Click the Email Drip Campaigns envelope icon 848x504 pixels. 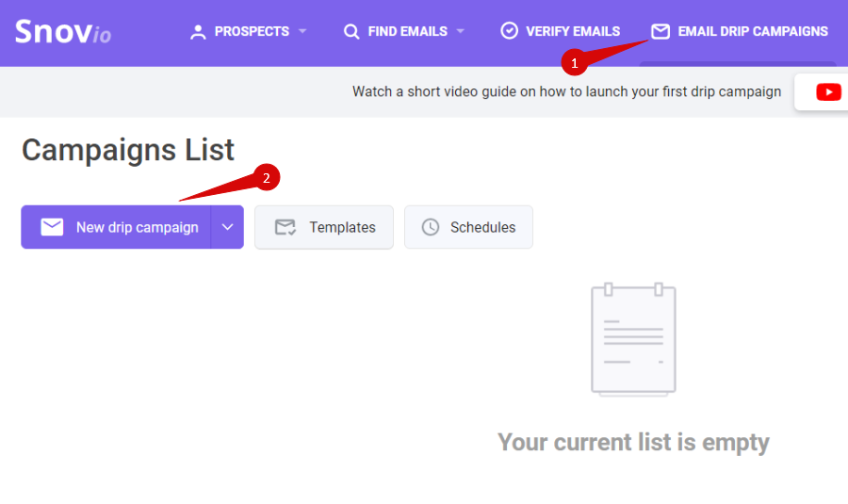tap(660, 31)
